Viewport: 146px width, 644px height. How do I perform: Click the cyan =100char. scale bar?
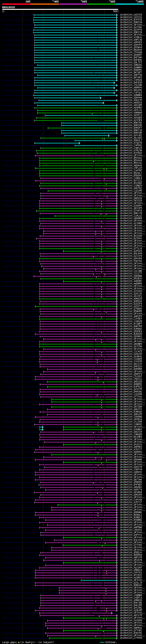click(102, 642)
